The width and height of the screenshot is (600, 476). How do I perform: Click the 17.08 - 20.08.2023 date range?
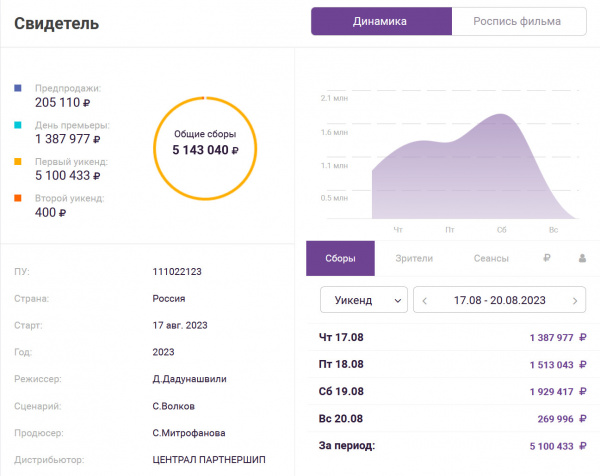(x=500, y=300)
